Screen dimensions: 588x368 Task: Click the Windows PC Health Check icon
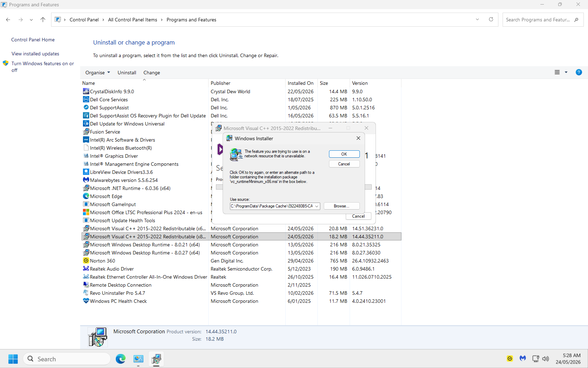(86, 301)
